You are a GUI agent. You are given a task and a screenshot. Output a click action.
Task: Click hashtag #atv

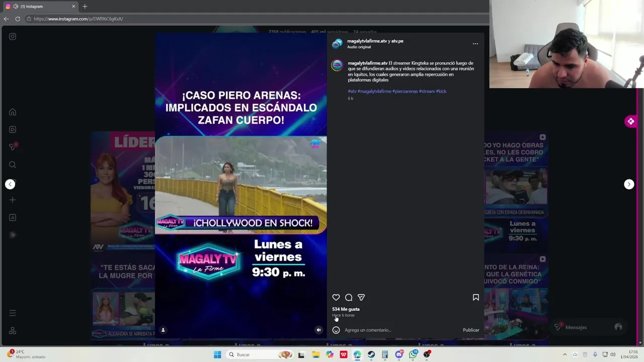(352, 92)
